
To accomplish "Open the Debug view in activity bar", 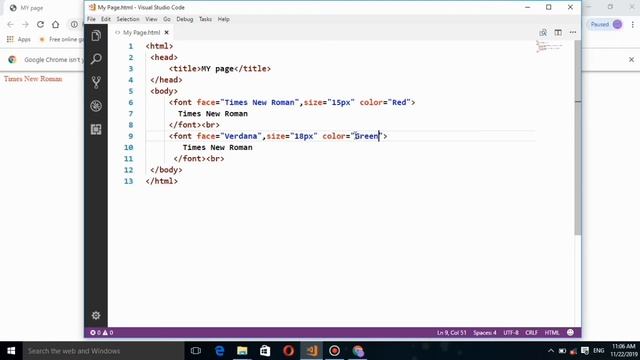I will (96, 106).
